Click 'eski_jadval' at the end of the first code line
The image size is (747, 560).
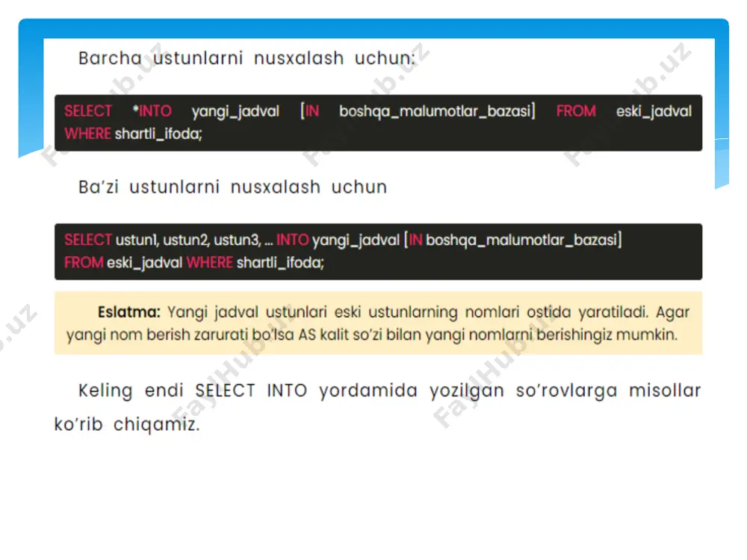pos(654,111)
